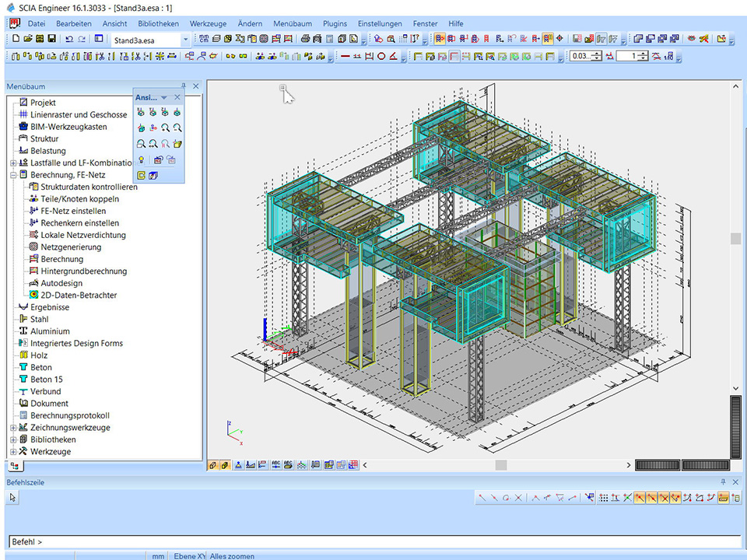Open Ergebnisse in the Menübaum
Screen dimensions: 747x560
49,307
